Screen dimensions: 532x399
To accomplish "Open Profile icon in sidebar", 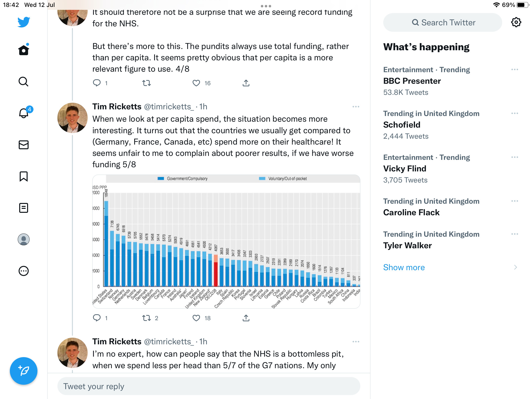I will click(24, 239).
